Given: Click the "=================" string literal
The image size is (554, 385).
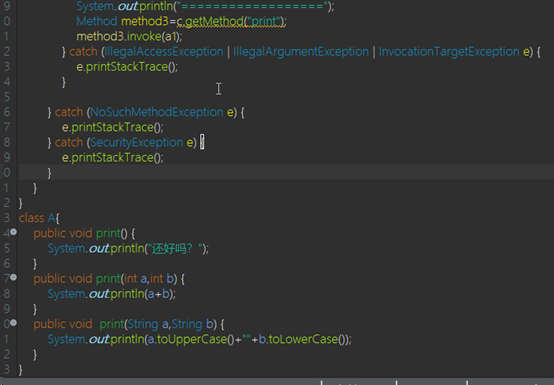Looking at the screenshot, I should click(252, 6).
